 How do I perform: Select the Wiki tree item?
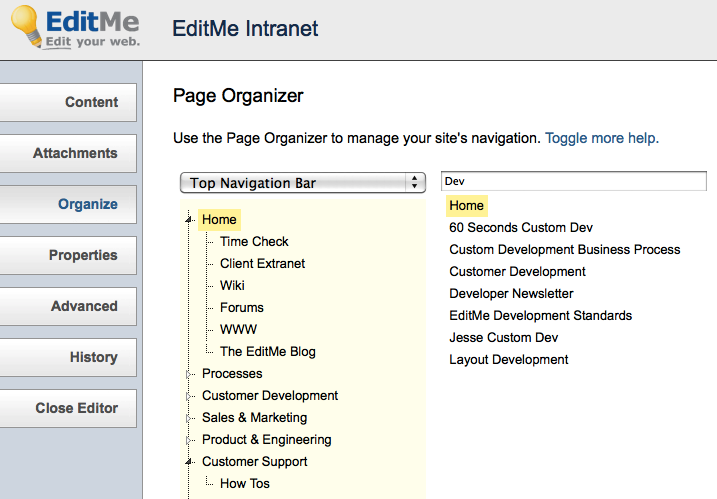click(232, 285)
